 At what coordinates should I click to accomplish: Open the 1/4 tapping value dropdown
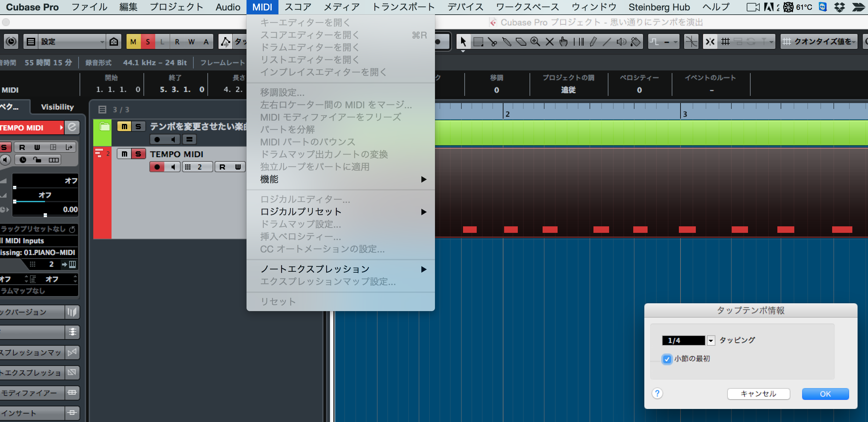pos(711,340)
